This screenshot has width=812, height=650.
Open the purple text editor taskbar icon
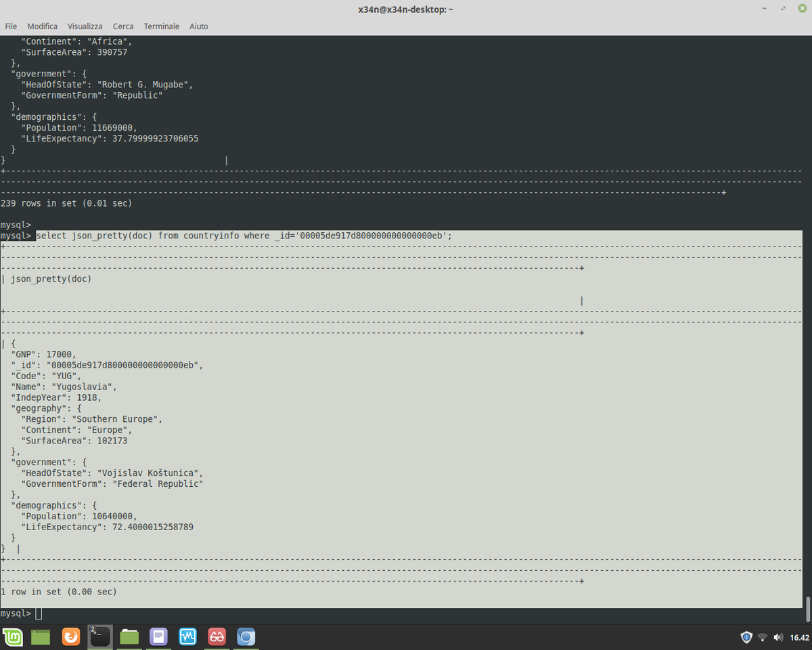point(158,636)
